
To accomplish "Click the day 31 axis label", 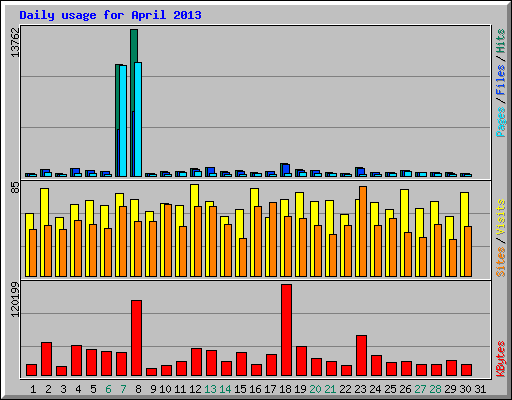I will 480,389.
